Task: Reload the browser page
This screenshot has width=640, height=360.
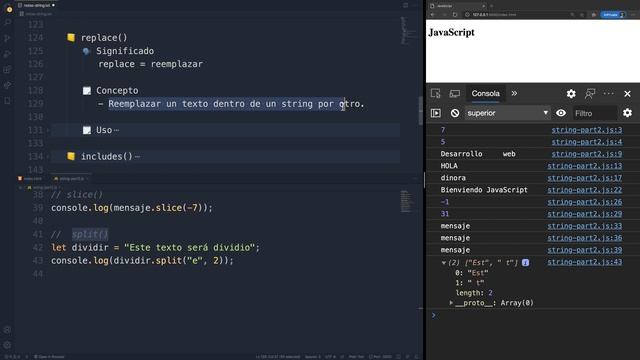Action: pyautogui.click(x=455, y=15)
